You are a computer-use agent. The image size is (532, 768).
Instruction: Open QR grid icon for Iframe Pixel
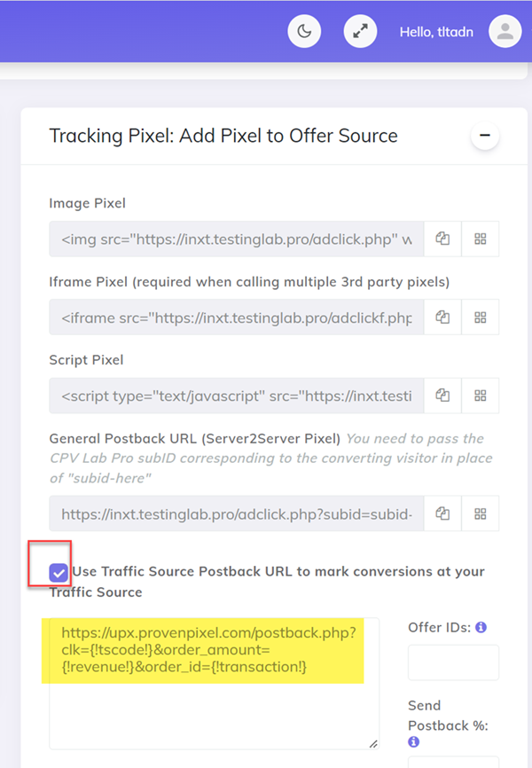coord(481,317)
